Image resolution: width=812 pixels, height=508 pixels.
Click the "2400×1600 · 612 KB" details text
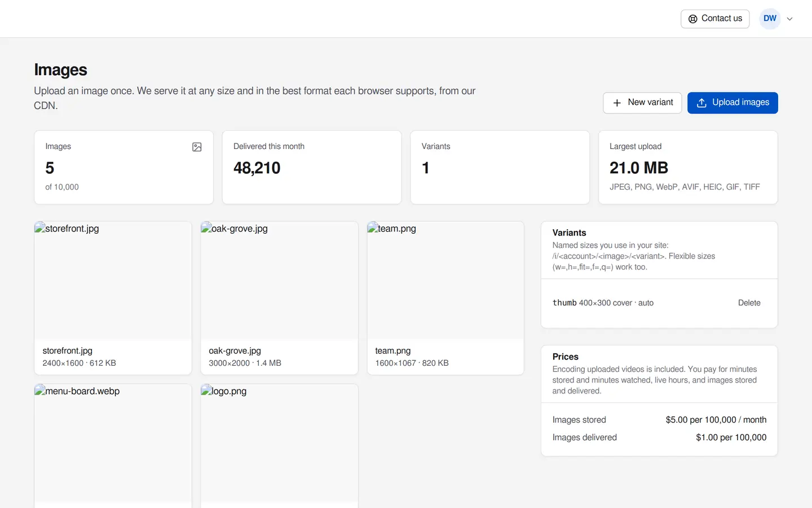(x=79, y=364)
